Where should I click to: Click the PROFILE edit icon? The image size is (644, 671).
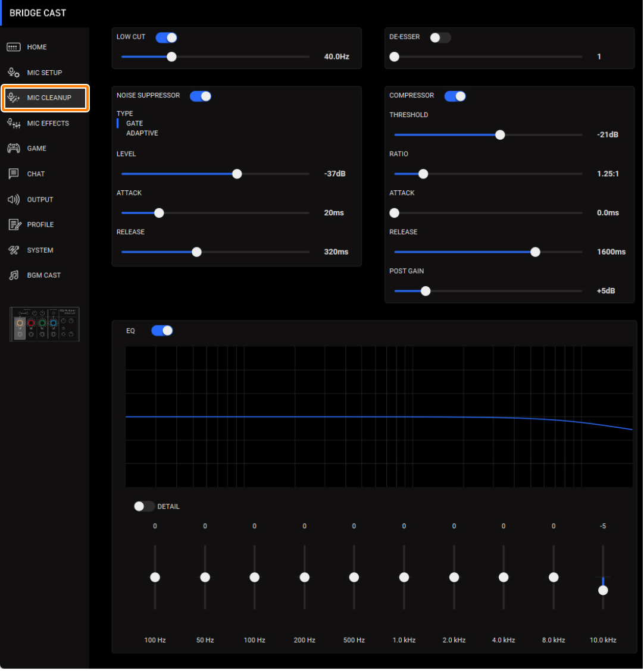coord(14,225)
